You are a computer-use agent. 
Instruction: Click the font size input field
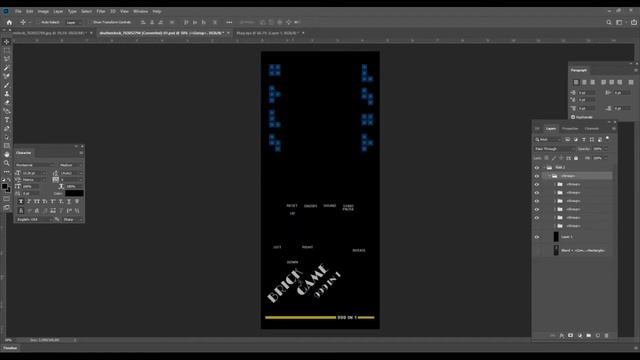click(34, 173)
